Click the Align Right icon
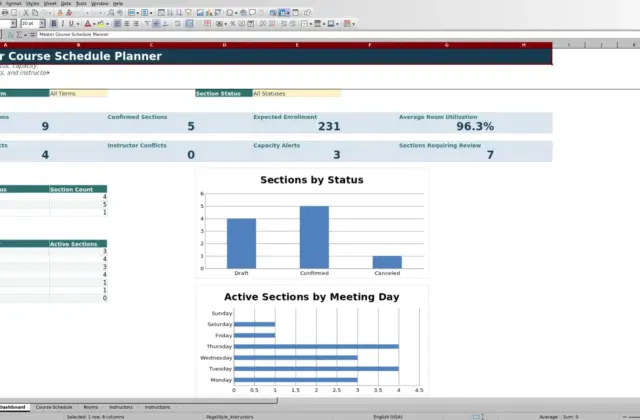This screenshot has width=640, height=420. point(136,24)
